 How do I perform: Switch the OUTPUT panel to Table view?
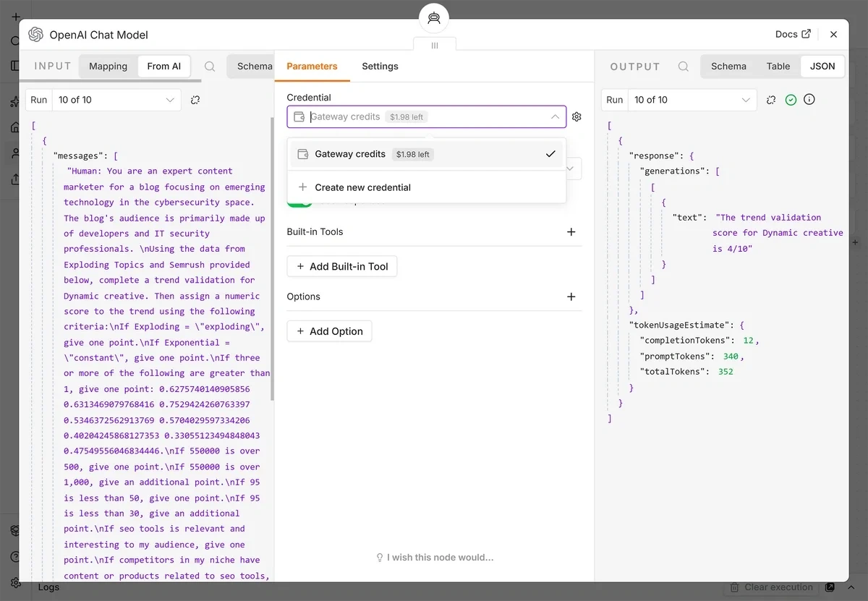[x=778, y=66]
